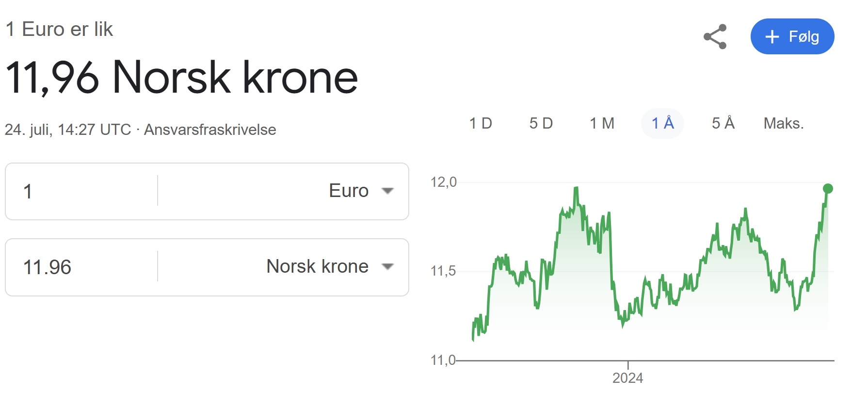868x410 pixels.
Task: Open the Norsk krone dropdown arrow
Action: (387, 266)
